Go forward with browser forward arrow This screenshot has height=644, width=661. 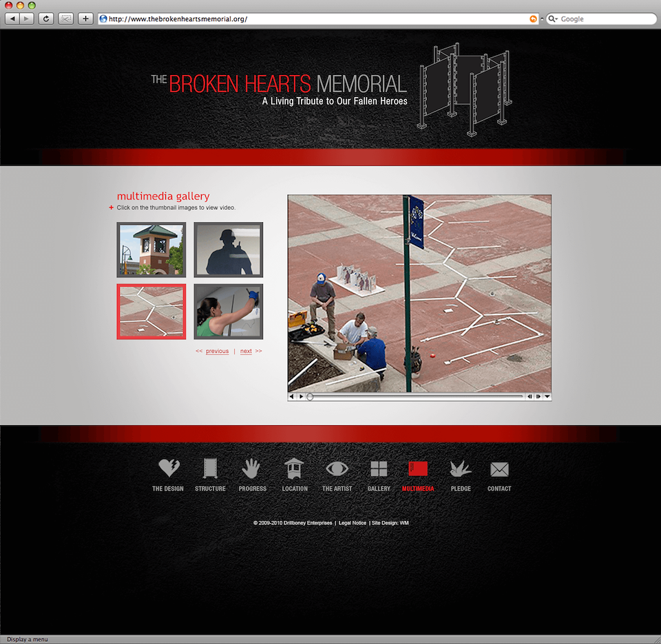pyautogui.click(x=27, y=19)
